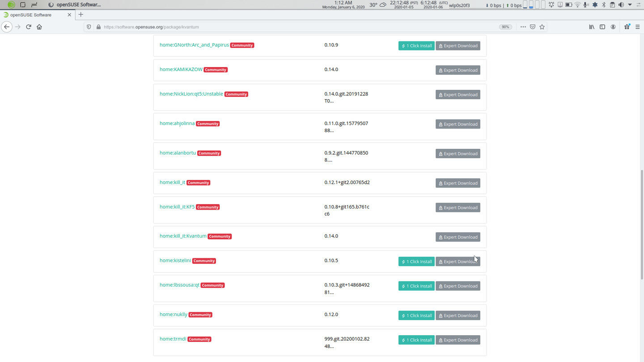Screen dimensions: 644x362
Task: Open the openSUSE main menu icon
Action: tap(11, 5)
